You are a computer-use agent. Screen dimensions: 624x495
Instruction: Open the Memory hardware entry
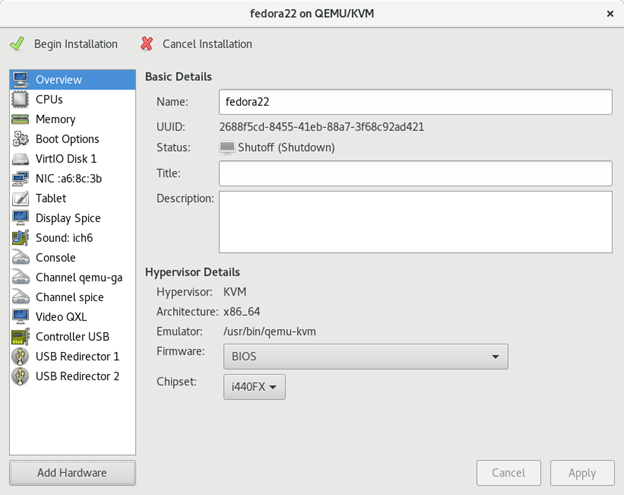(x=72, y=119)
